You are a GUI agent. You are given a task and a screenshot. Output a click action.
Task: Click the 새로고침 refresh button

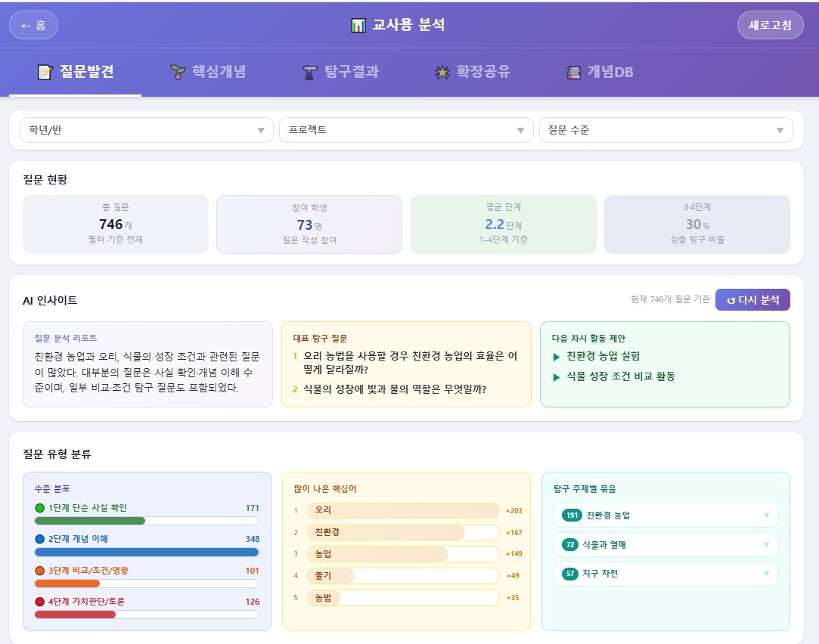click(x=770, y=25)
